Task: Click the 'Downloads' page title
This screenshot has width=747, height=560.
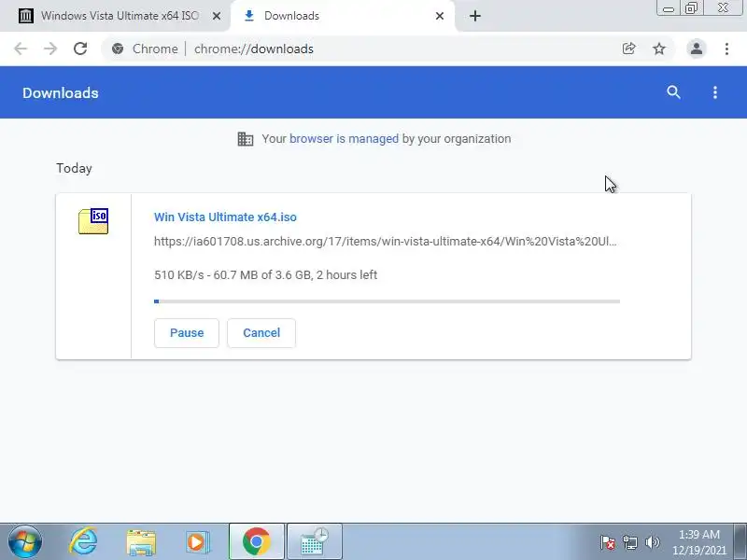Action: click(61, 92)
